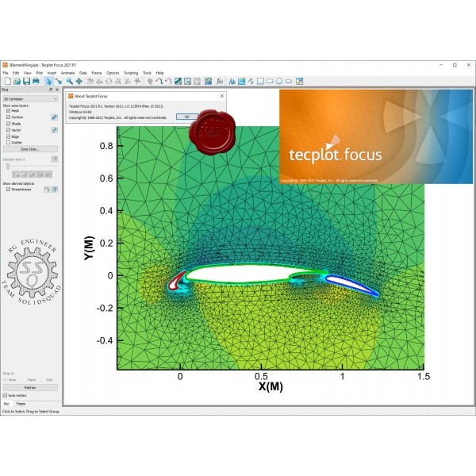Open the View menu
The image size is (476, 476).
pyautogui.click(x=28, y=73)
